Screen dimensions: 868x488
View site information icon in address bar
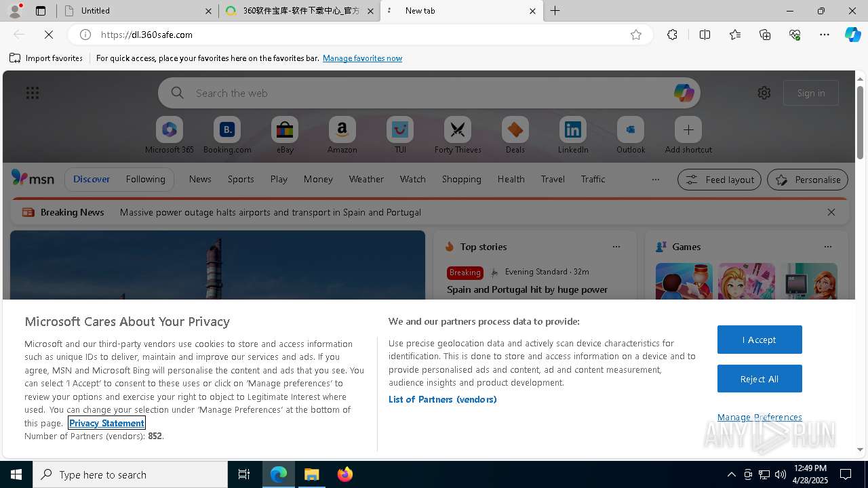coord(85,35)
